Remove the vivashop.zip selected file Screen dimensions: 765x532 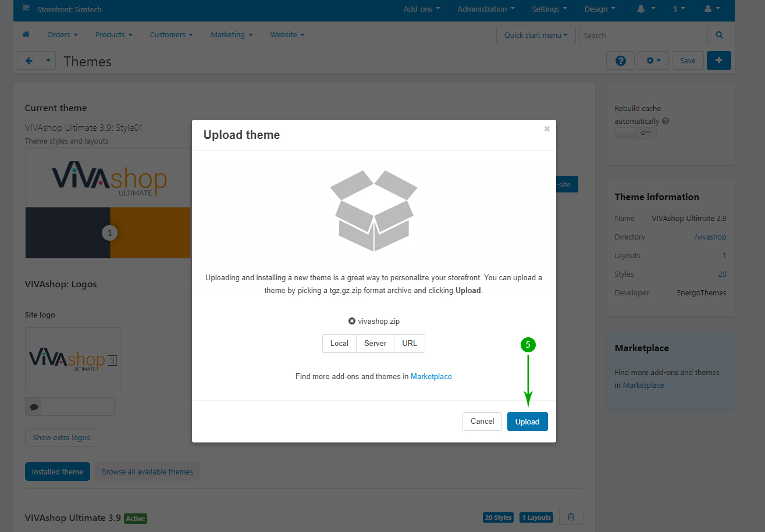coord(351,321)
